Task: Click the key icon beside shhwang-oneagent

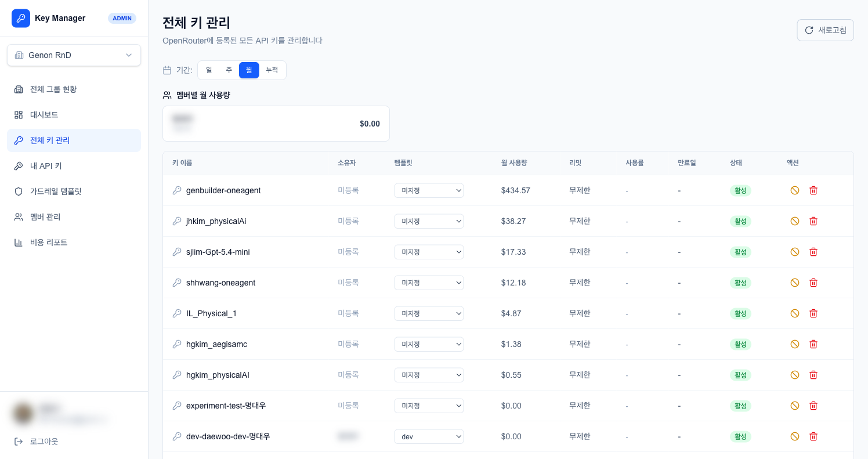Action: 177,283
